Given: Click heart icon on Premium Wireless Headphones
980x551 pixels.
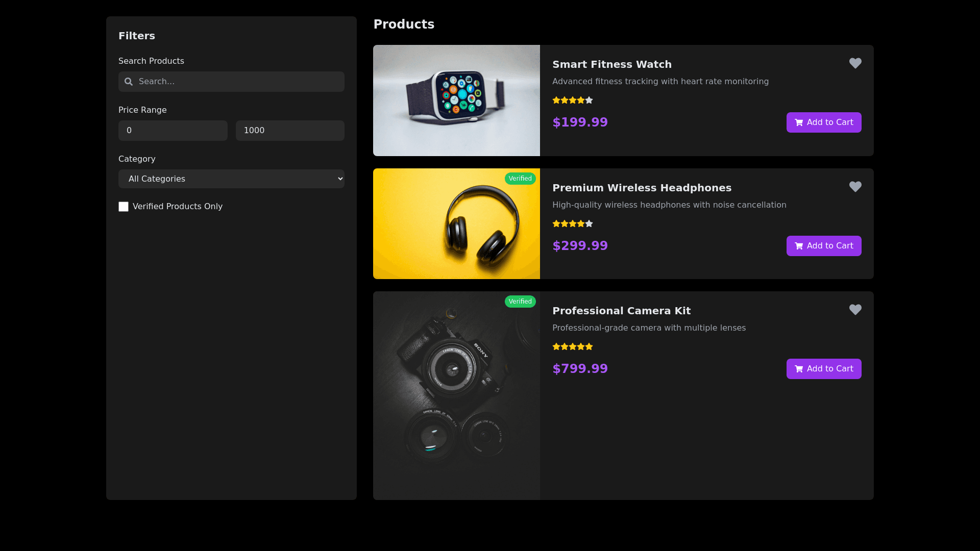Looking at the screenshot, I should pos(855,187).
